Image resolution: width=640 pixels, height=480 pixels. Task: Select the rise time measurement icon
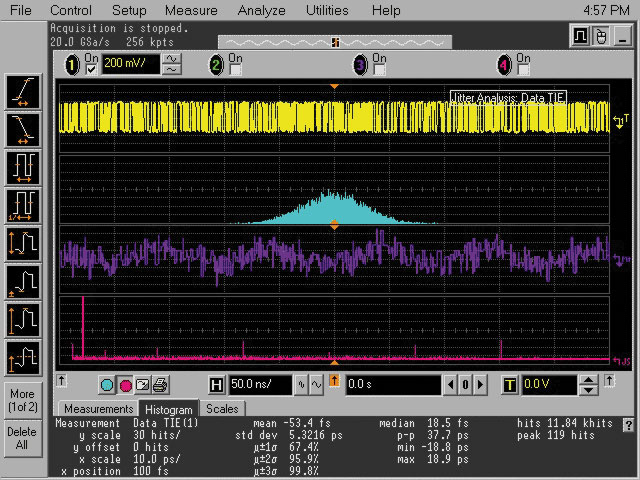23,92
